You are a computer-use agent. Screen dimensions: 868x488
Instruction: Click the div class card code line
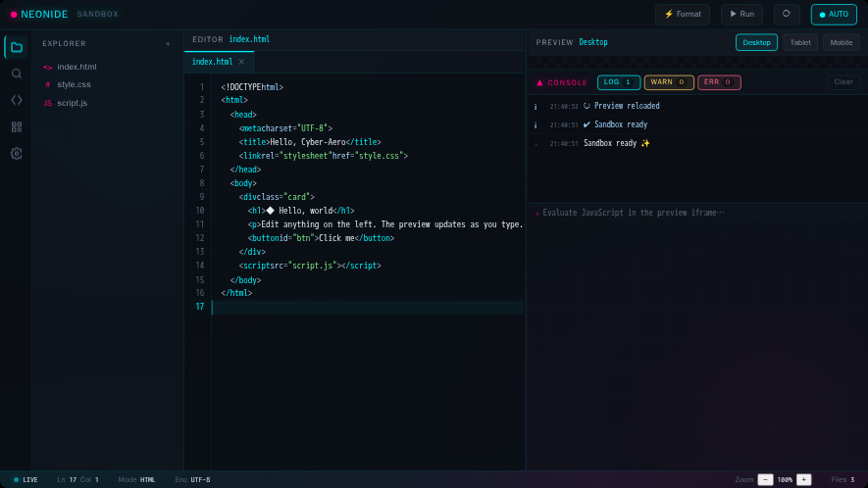click(x=277, y=197)
